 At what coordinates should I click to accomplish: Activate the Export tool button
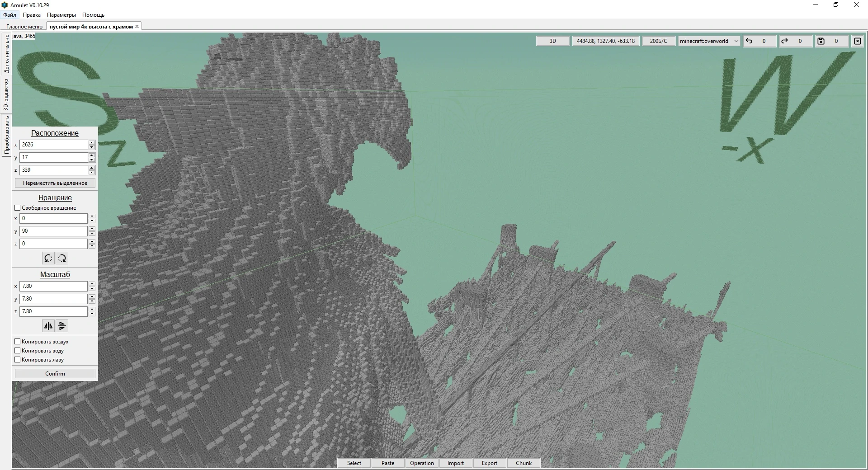click(x=490, y=463)
